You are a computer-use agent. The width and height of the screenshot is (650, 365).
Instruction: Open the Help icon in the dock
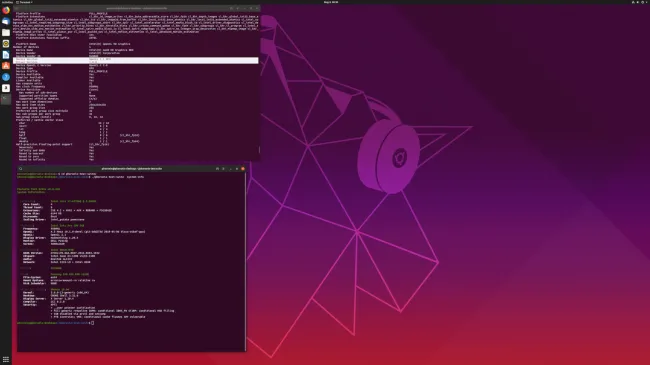pos(6,77)
